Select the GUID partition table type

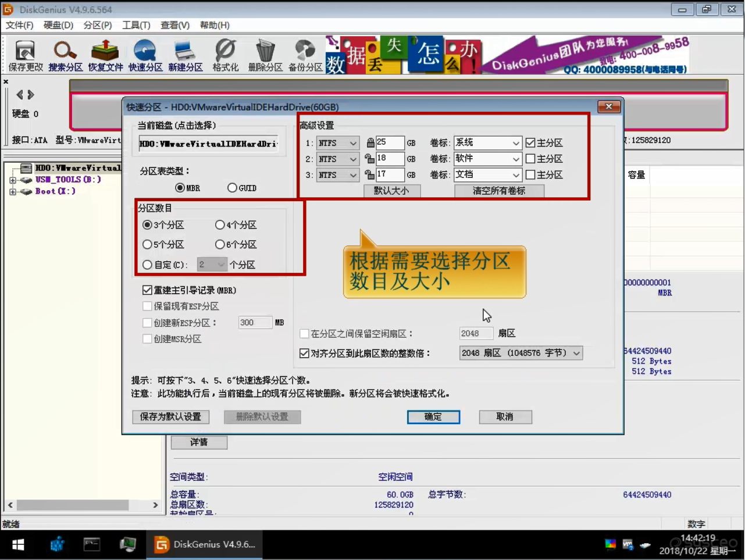pos(233,188)
